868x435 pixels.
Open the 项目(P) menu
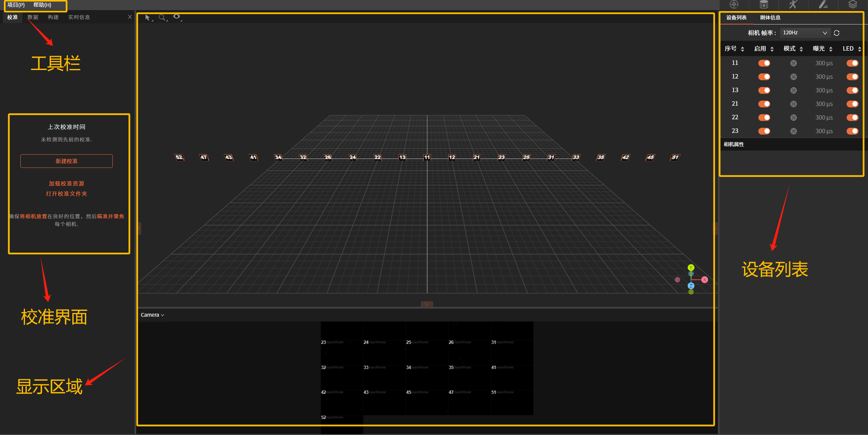[x=16, y=5]
